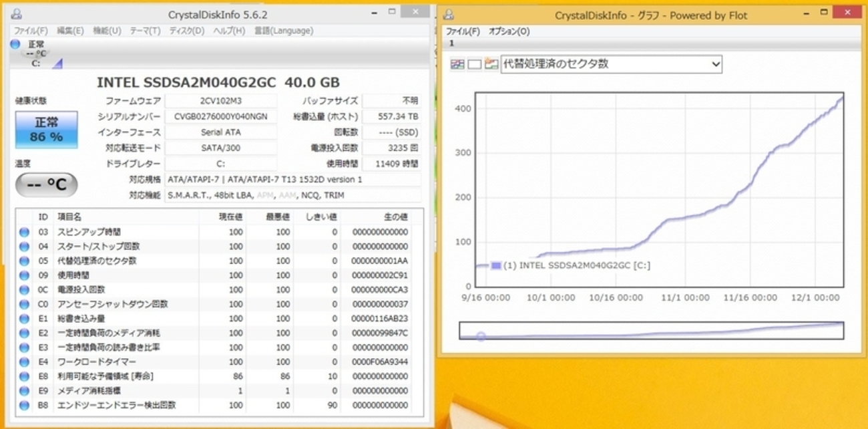Click the status orb beside E1 総書き込み量
Viewport: 868px width, 429px height.
pyautogui.click(x=25, y=319)
